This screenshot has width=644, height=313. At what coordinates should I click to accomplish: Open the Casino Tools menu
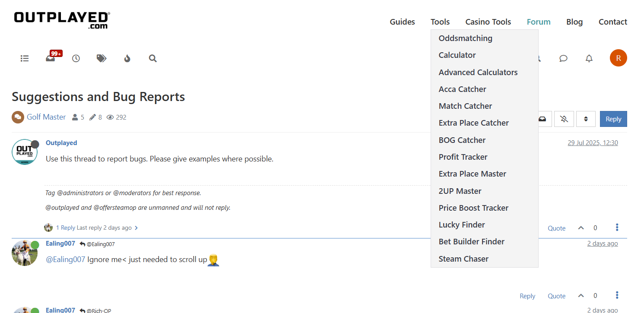(x=488, y=22)
